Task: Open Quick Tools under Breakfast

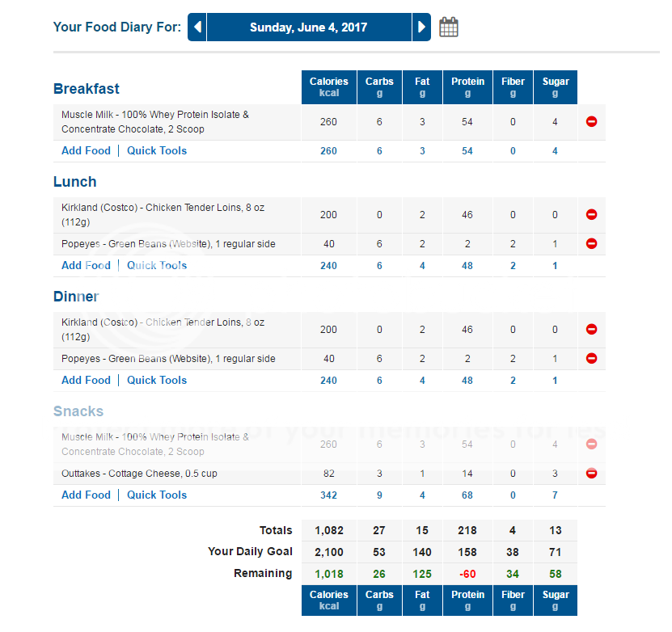Action: pos(157,151)
